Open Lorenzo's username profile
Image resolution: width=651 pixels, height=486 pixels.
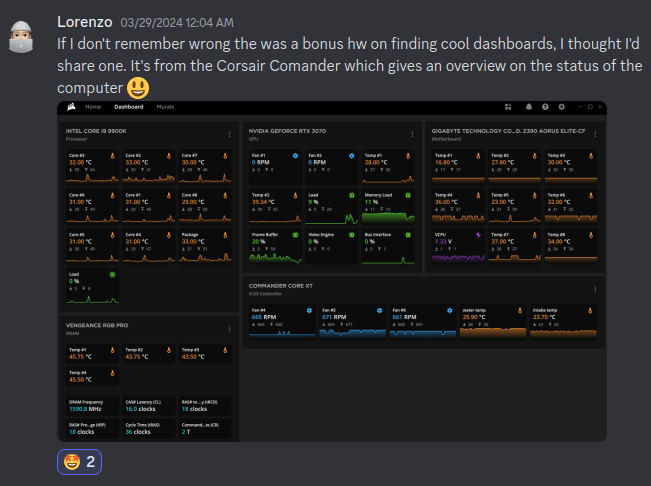(x=85, y=22)
